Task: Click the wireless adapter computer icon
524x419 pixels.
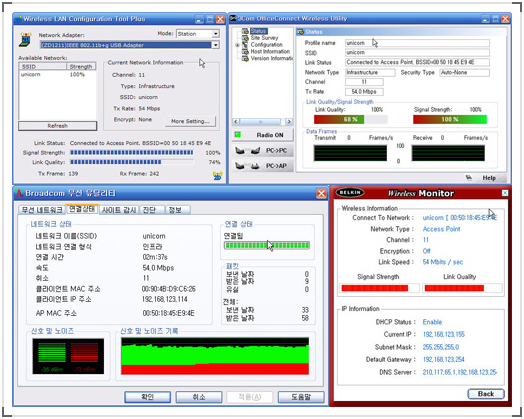Action: click(x=25, y=39)
